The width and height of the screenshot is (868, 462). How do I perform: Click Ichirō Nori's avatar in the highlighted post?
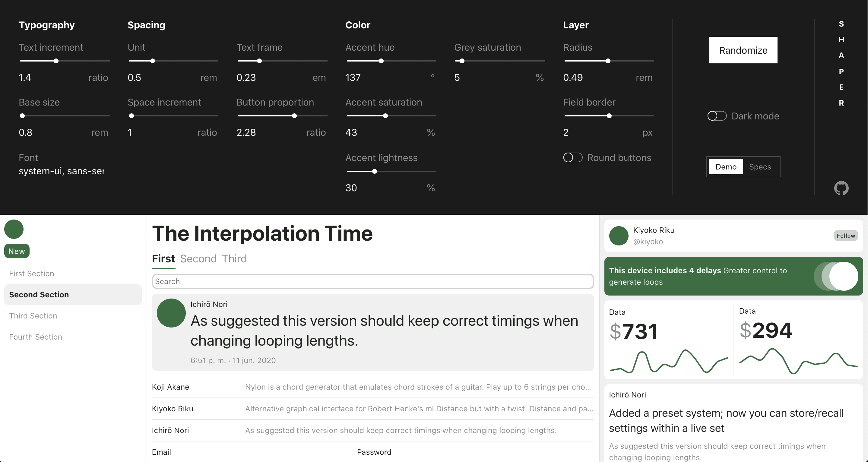(x=171, y=313)
